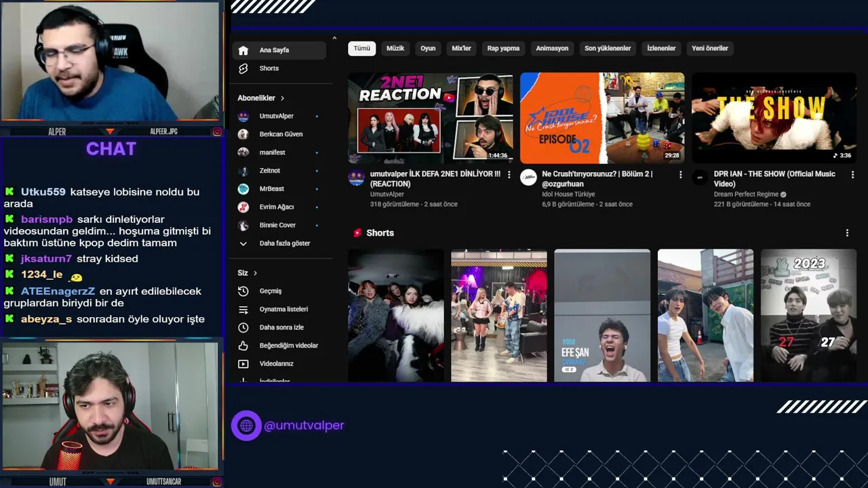Open the first Short with fur coats

pos(396,316)
